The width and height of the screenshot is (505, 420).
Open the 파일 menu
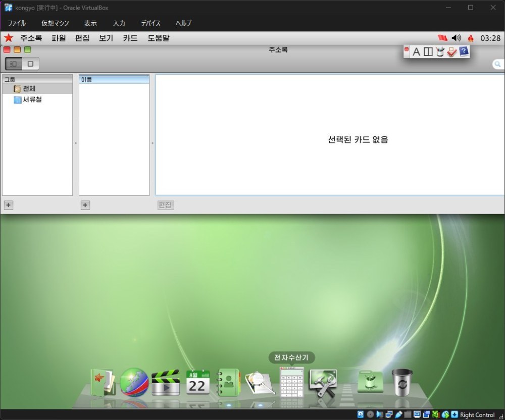point(59,38)
